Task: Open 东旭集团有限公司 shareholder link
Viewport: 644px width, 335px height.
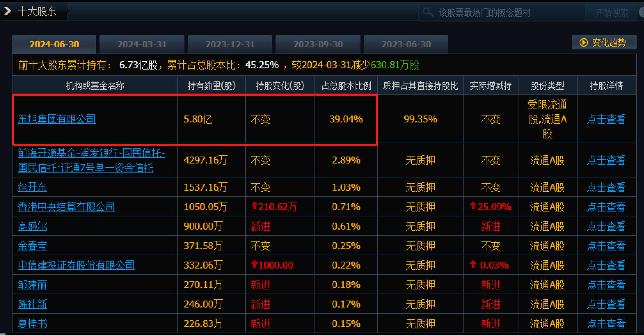Action: pos(57,119)
